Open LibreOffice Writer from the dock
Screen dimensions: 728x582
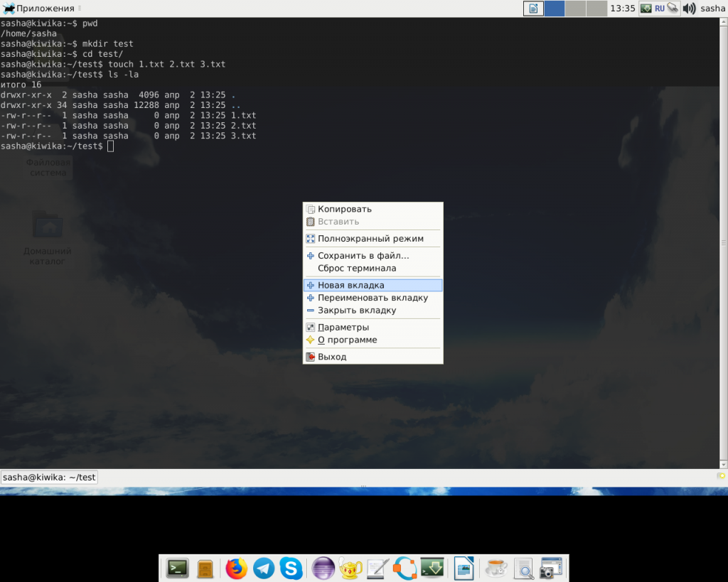tap(464, 568)
